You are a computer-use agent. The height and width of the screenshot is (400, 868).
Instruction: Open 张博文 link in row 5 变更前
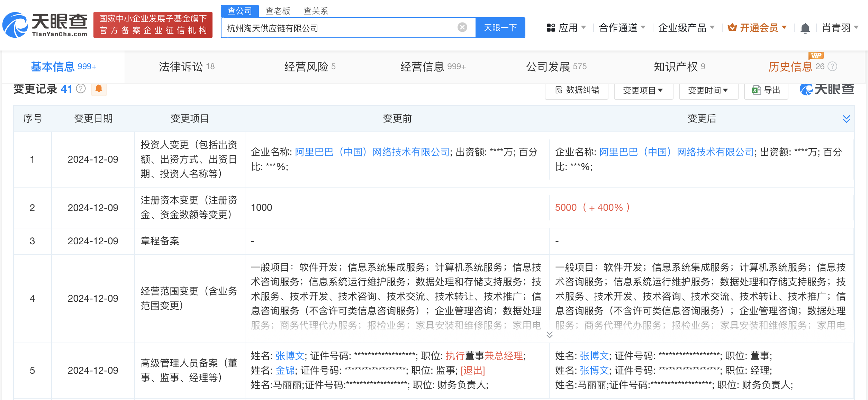pos(290,356)
